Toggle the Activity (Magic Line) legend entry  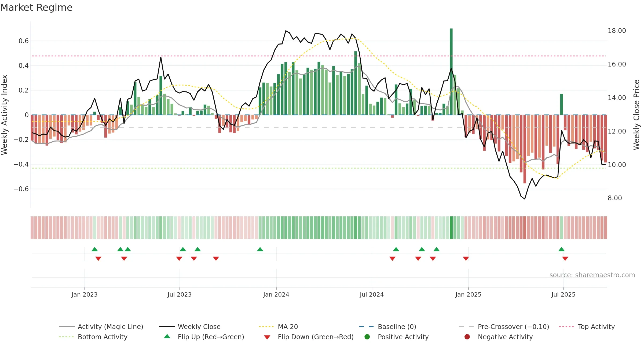(101, 327)
